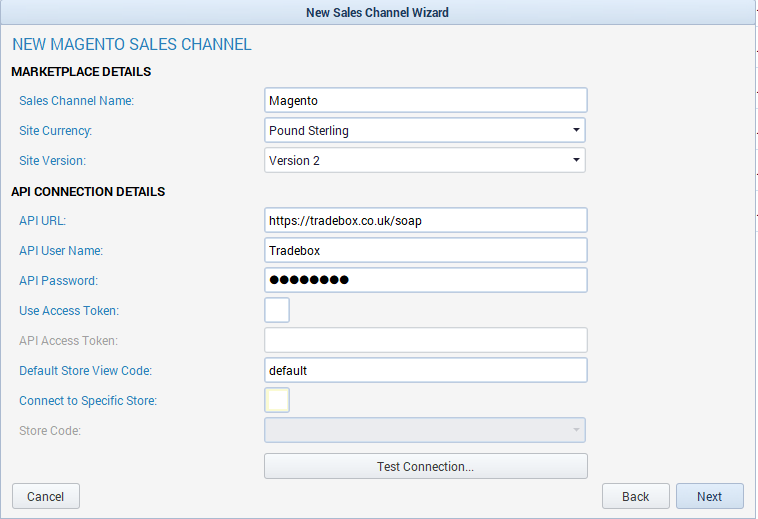Click the API User Name field
This screenshot has width=758, height=519.
(x=425, y=250)
